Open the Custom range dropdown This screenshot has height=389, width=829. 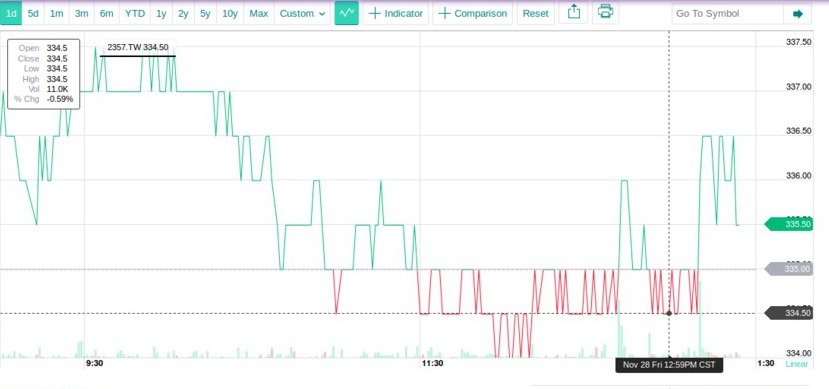pos(302,13)
